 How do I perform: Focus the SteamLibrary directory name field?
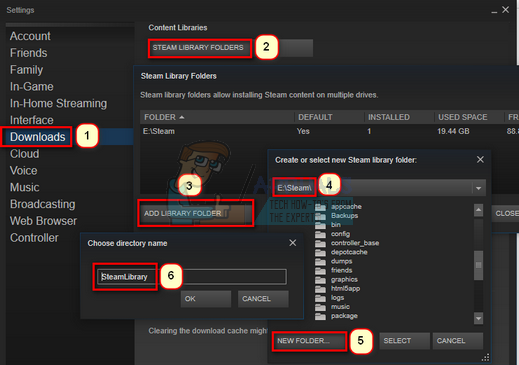[192, 277]
